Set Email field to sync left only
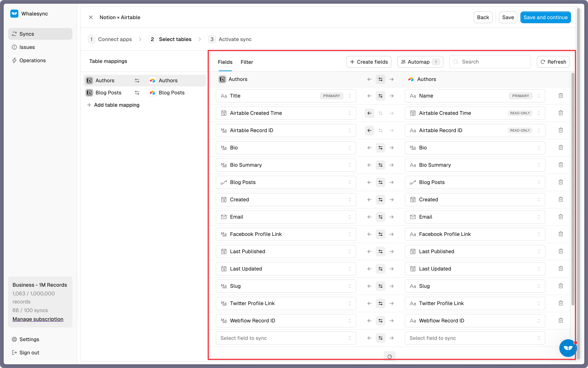Screen dimensions: 588x368 click(x=369, y=217)
